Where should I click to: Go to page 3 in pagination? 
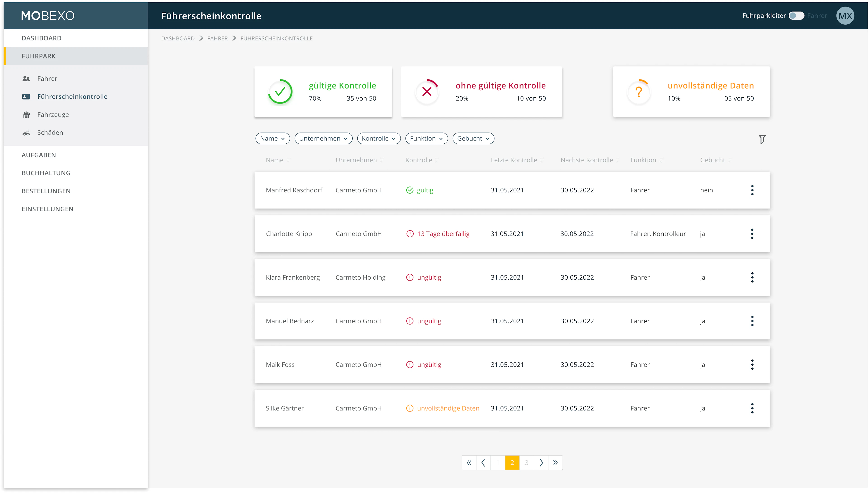pos(526,463)
